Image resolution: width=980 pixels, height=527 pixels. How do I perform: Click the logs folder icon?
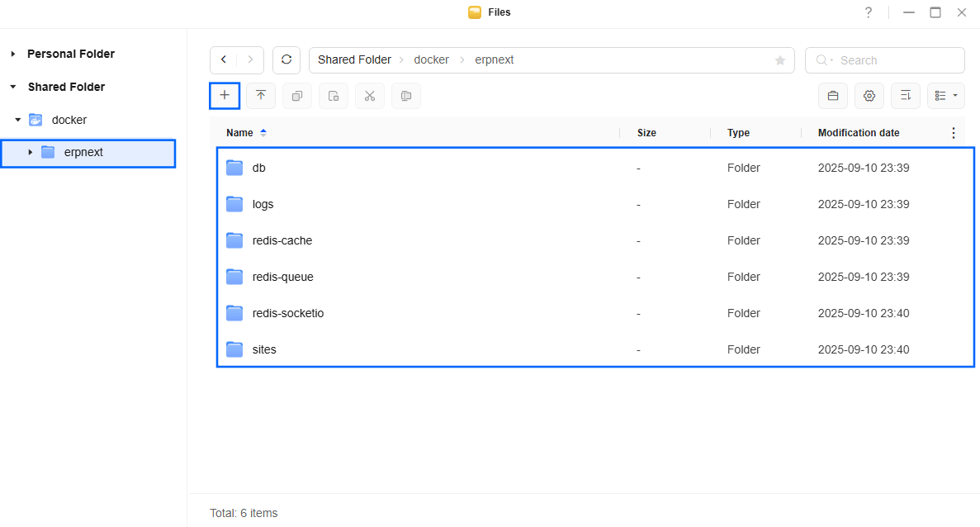(x=234, y=204)
